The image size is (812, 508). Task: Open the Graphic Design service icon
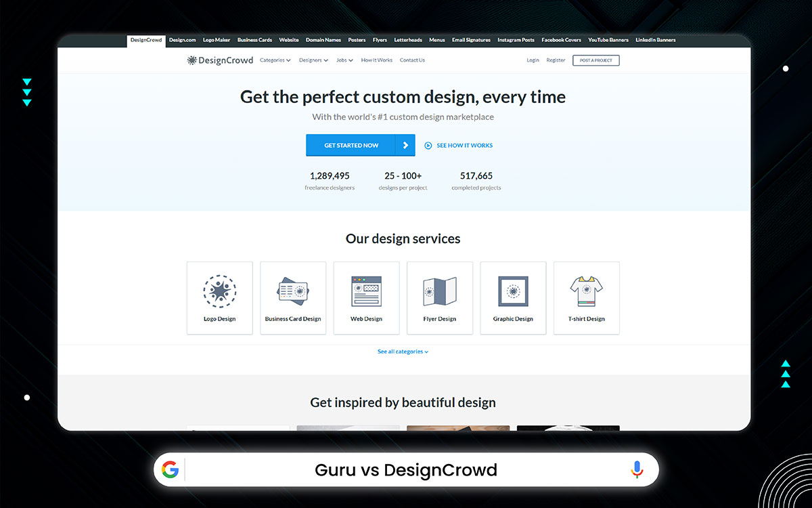513,291
